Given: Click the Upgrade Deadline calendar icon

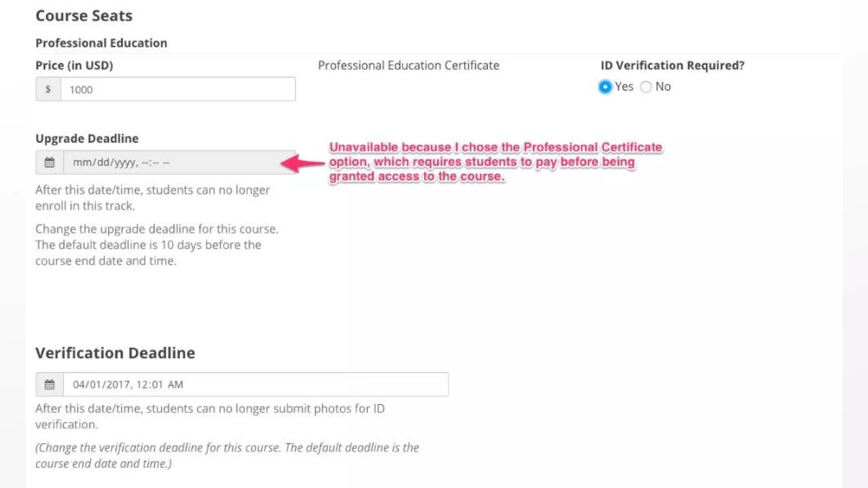Looking at the screenshot, I should pyautogui.click(x=50, y=162).
